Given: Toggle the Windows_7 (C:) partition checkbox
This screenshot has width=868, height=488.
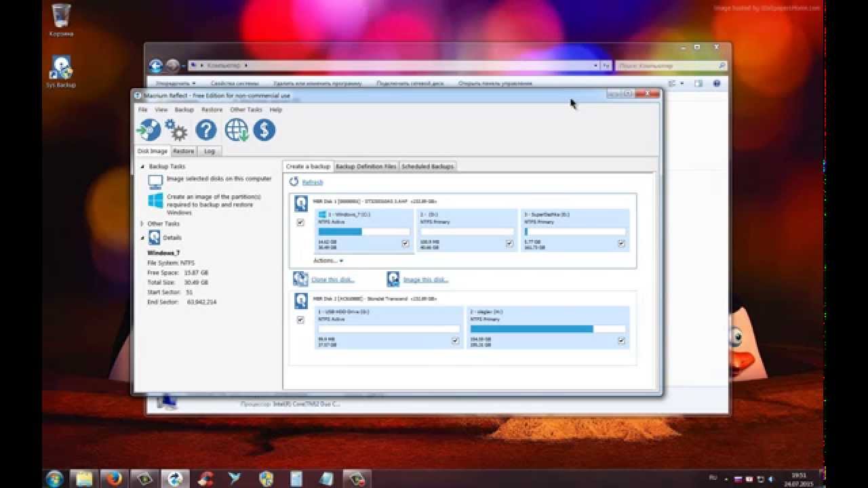Looking at the screenshot, I should (x=406, y=243).
